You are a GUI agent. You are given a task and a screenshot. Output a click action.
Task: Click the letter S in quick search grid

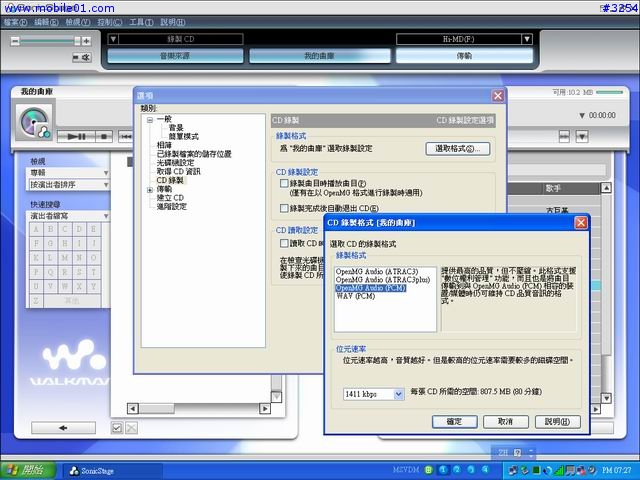pos(79,272)
